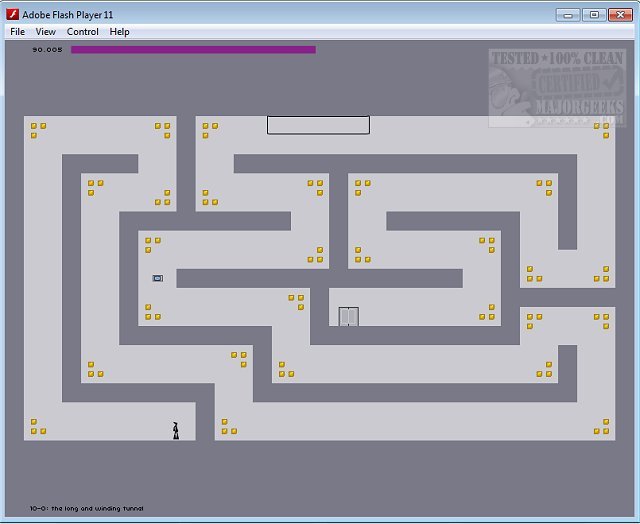Open the File menu
Image resolution: width=640 pixels, height=524 pixels.
[x=18, y=32]
